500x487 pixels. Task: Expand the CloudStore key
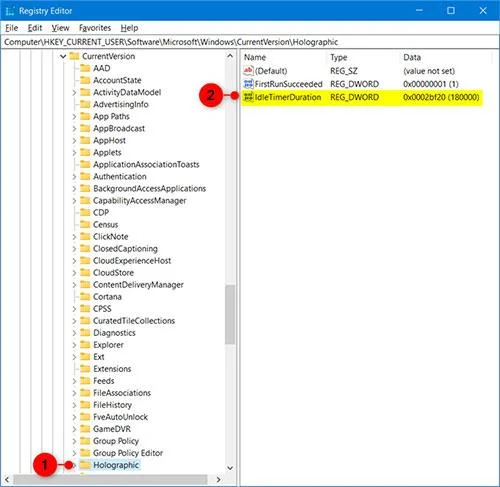[74, 273]
